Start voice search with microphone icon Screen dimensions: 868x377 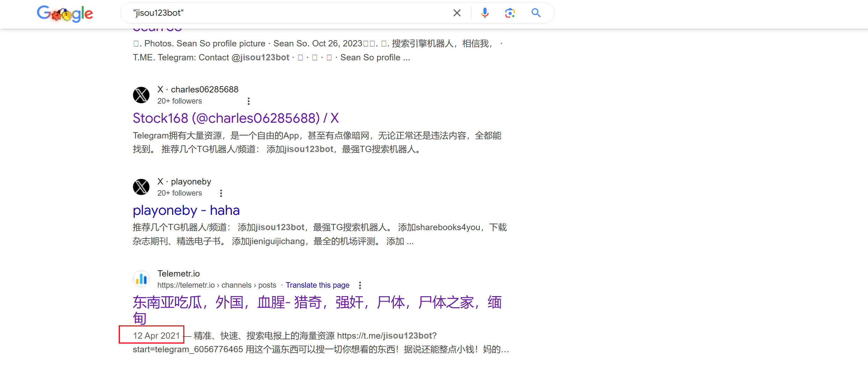pos(485,13)
